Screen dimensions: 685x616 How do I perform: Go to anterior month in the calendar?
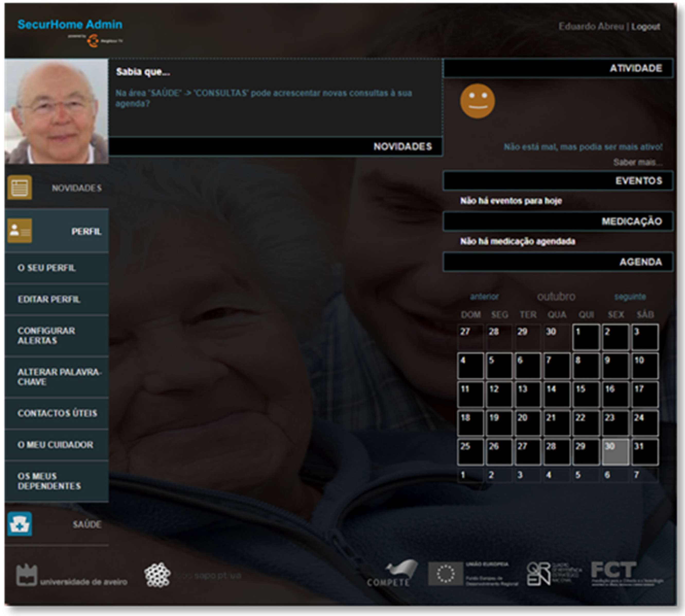(484, 297)
